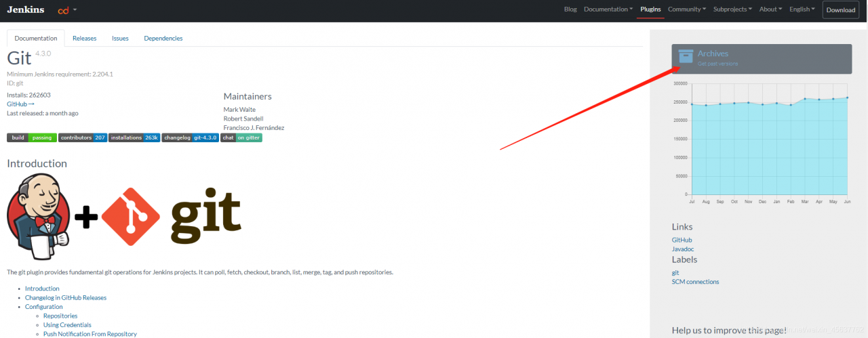Open the changelog git-4.3.0 badge
This screenshot has height=338, width=868.
point(191,138)
